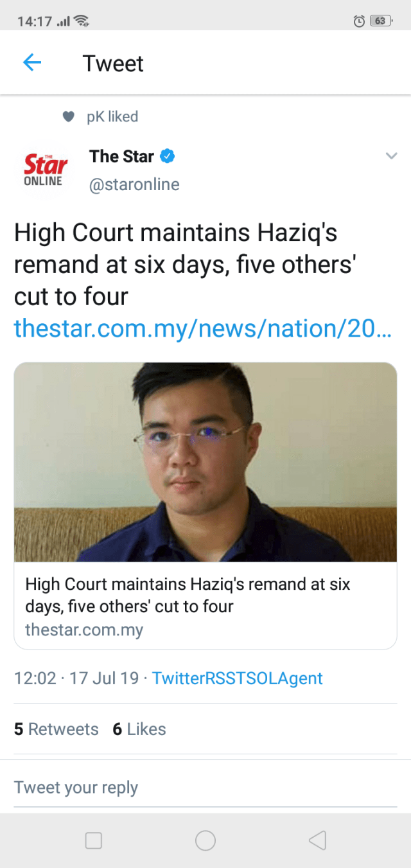View the 6 Likes list

(x=139, y=729)
